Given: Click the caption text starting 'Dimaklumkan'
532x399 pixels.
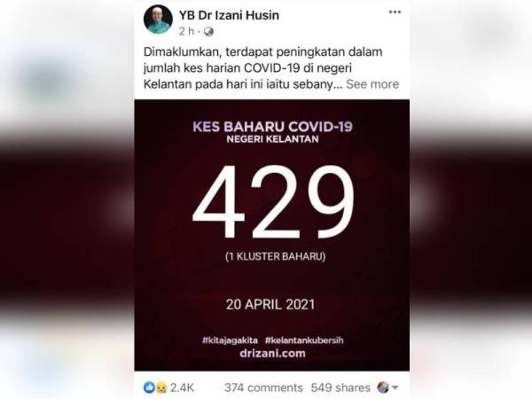Looking at the screenshot, I should click(x=263, y=68).
